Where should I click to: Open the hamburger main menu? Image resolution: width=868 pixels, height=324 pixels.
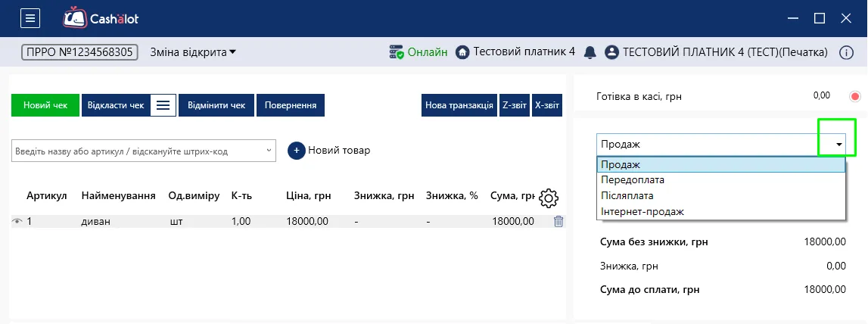[30, 18]
